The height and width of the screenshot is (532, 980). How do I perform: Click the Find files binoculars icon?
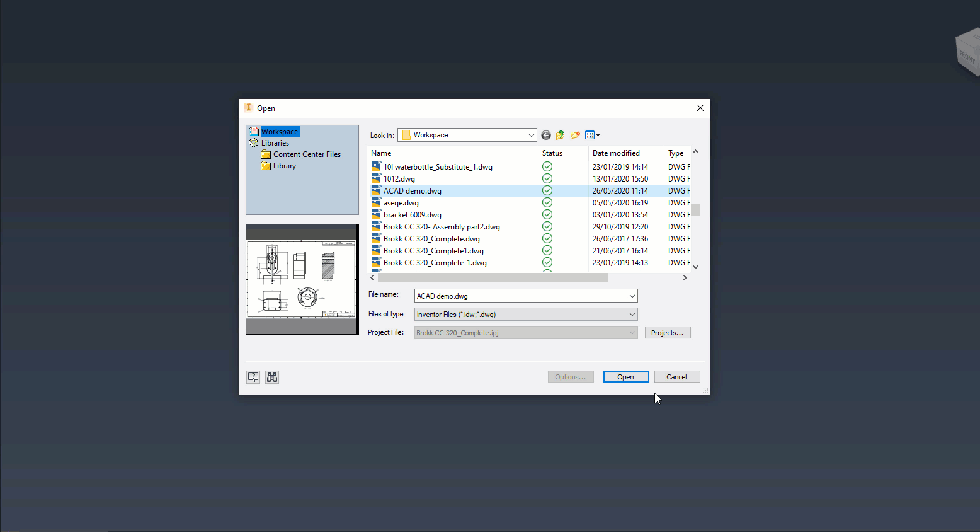[x=272, y=377]
